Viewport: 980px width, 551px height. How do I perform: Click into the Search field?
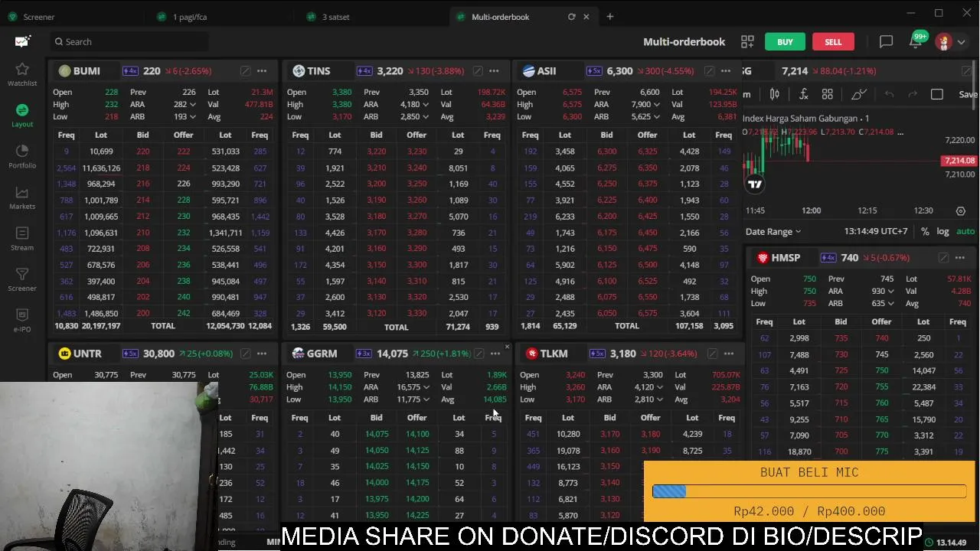pos(130,42)
